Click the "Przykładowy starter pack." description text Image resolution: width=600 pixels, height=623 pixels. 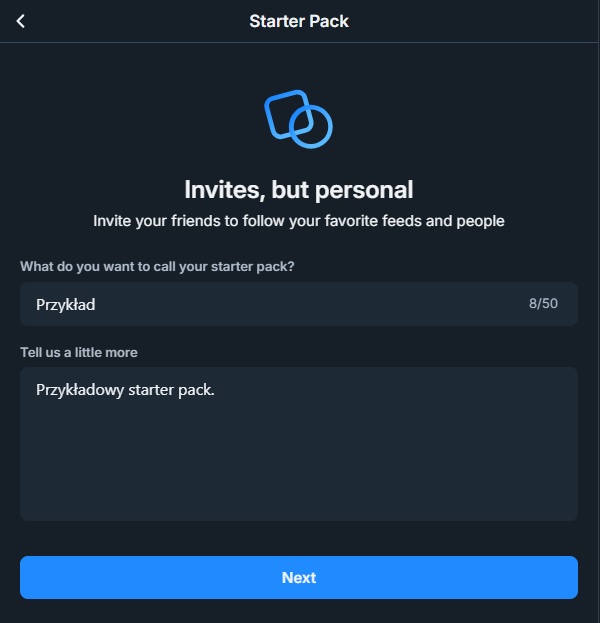pyautogui.click(x=125, y=389)
